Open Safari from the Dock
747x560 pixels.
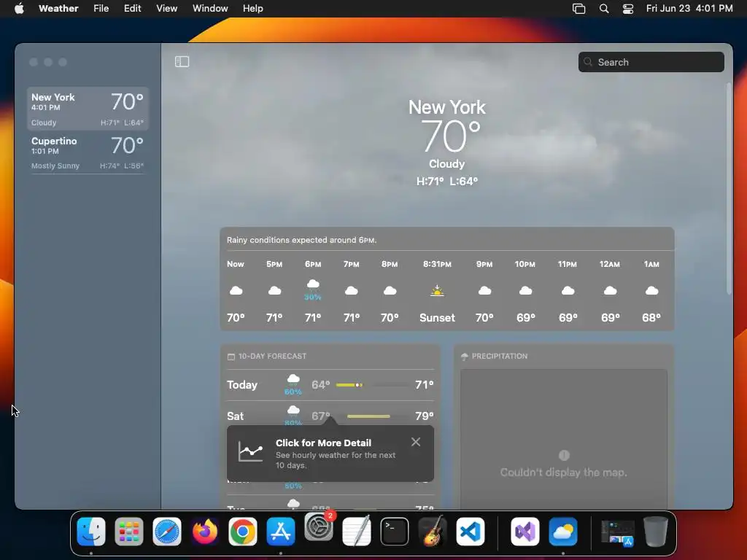tap(167, 532)
